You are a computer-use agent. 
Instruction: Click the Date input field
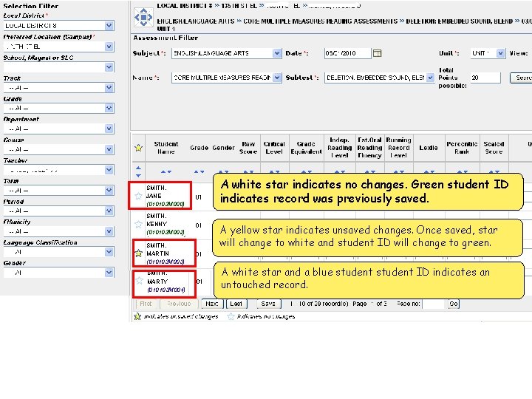(x=347, y=53)
